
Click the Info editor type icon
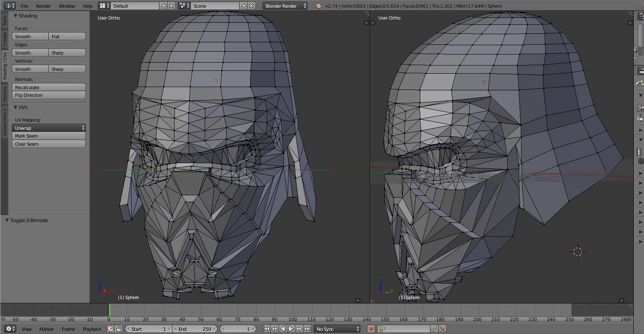[10, 6]
